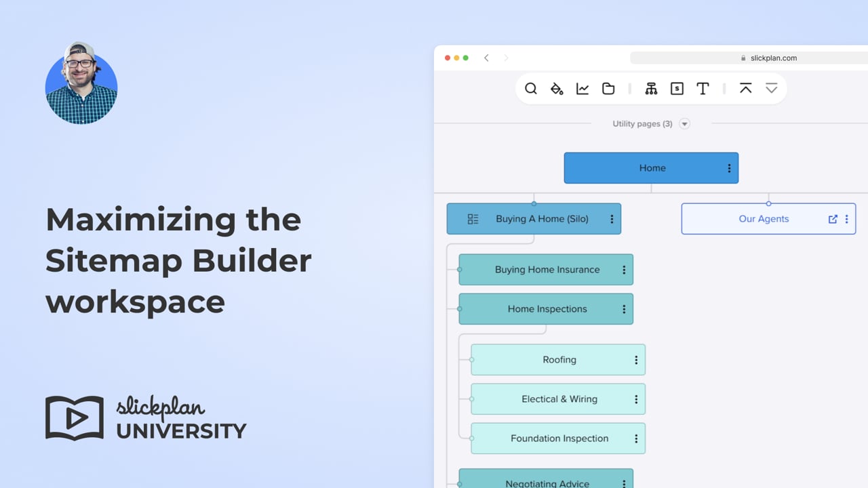Click the S page-type box icon
This screenshot has width=868, height=488.
point(677,89)
